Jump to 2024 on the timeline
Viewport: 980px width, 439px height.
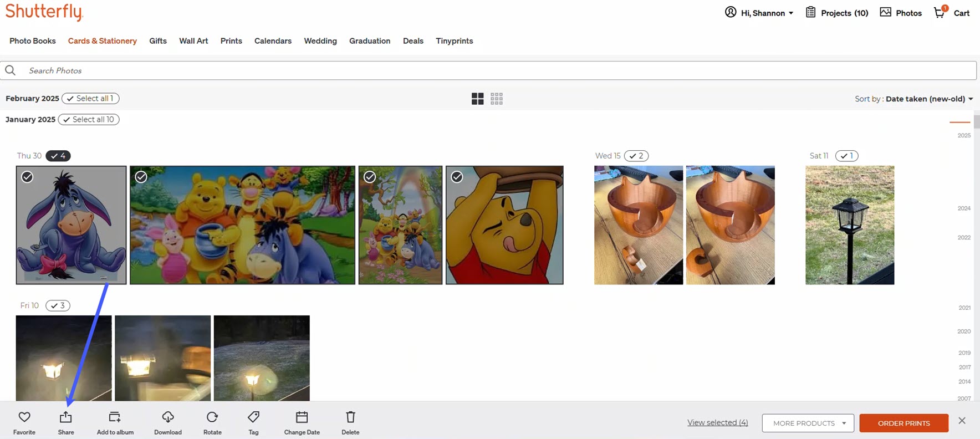click(x=964, y=208)
